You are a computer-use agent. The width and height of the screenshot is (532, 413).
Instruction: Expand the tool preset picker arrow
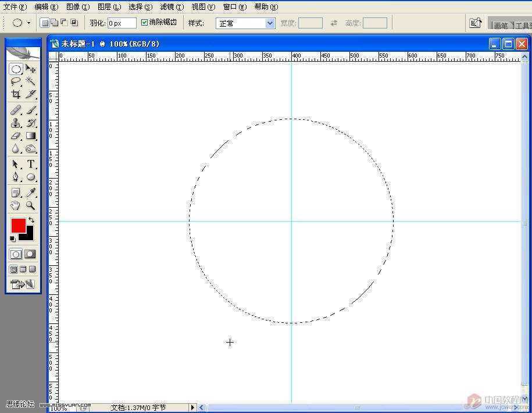point(29,23)
